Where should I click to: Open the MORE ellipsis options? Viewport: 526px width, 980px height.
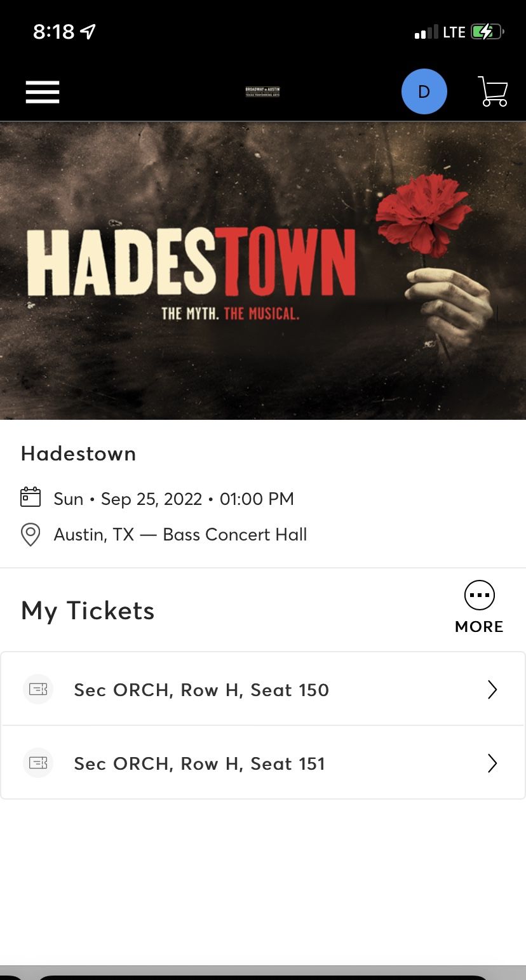pos(479,595)
